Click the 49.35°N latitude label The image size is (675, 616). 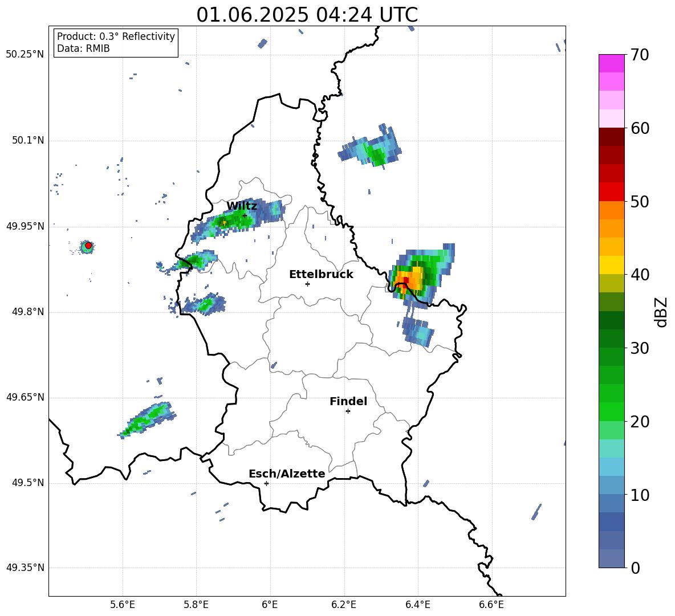pyautogui.click(x=25, y=568)
